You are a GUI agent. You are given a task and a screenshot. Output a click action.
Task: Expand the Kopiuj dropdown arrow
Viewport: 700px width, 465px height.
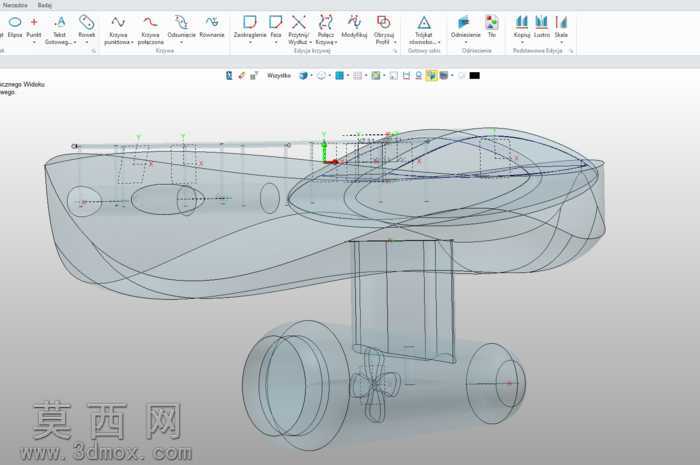coord(521,42)
